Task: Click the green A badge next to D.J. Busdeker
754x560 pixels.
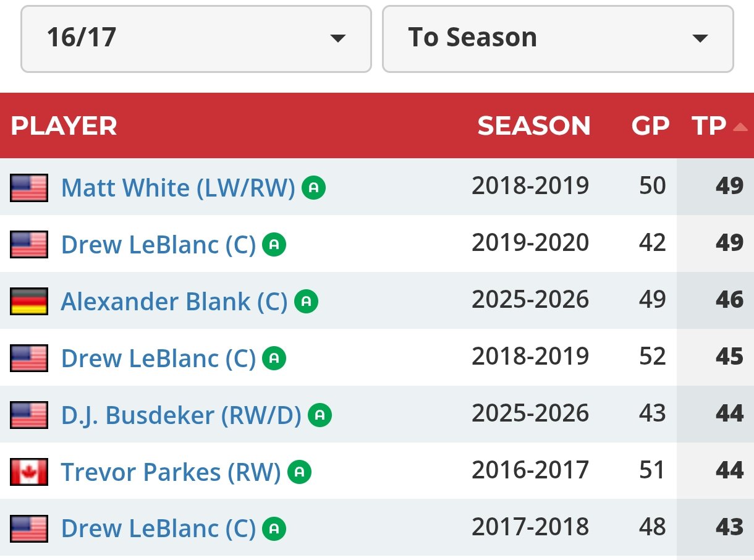Action: point(320,415)
